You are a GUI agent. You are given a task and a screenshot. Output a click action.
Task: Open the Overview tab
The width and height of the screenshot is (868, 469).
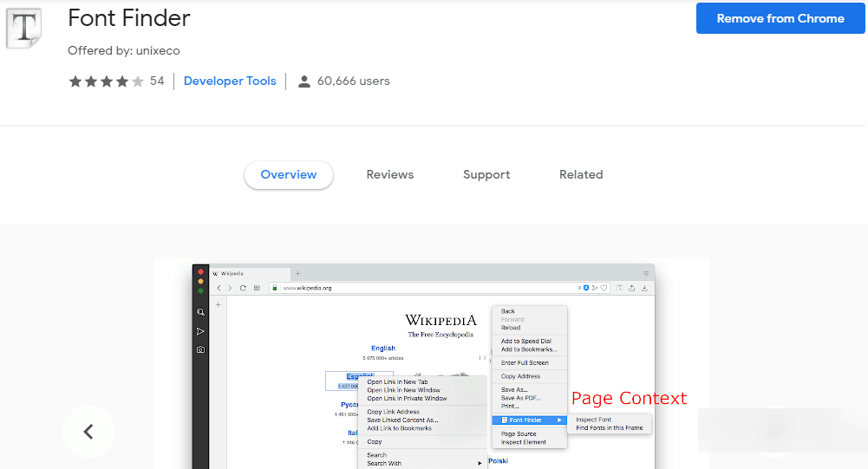[289, 174]
